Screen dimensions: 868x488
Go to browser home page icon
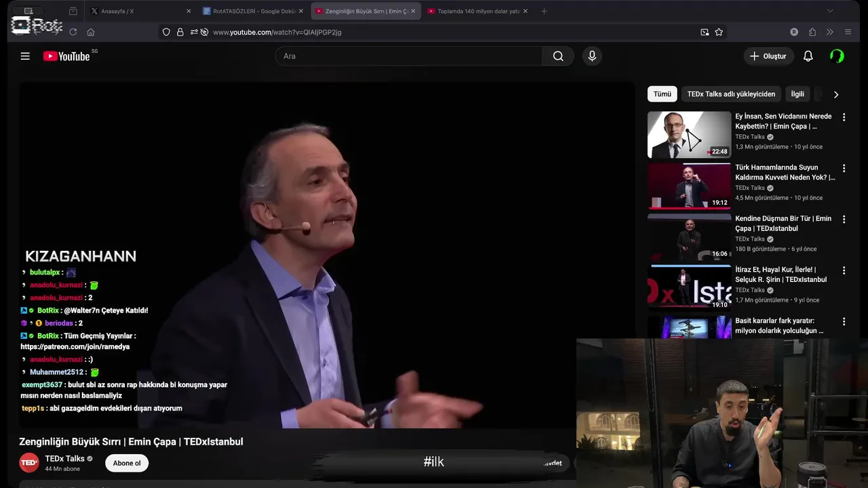click(x=91, y=32)
